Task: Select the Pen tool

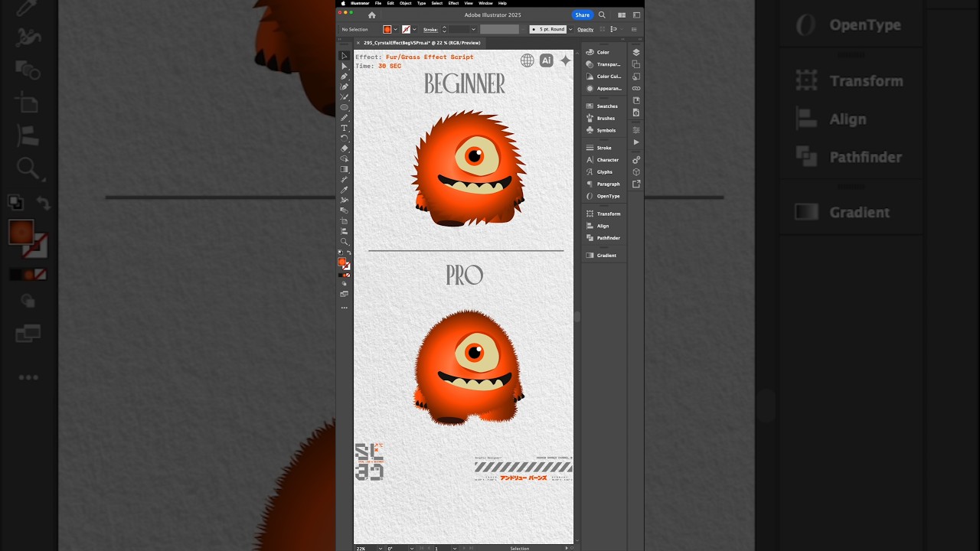Action: tap(345, 77)
